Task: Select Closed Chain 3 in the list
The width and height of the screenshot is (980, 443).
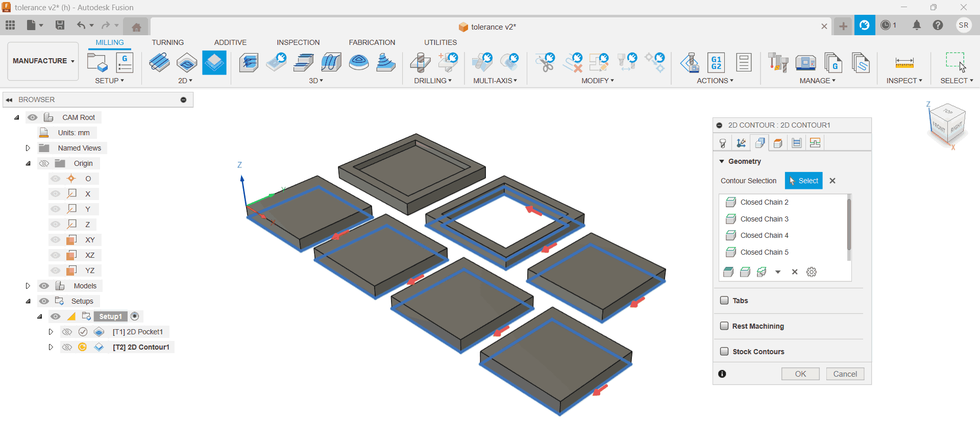Action: (x=764, y=219)
